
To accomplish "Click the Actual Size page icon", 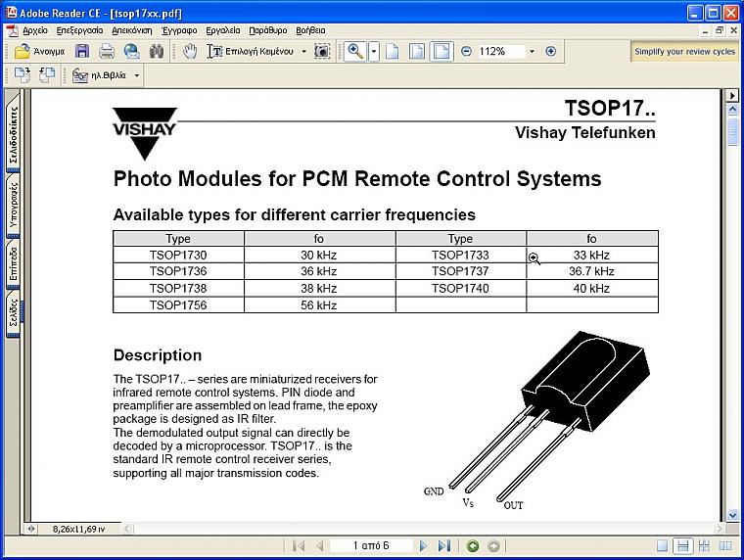I will click(x=393, y=51).
